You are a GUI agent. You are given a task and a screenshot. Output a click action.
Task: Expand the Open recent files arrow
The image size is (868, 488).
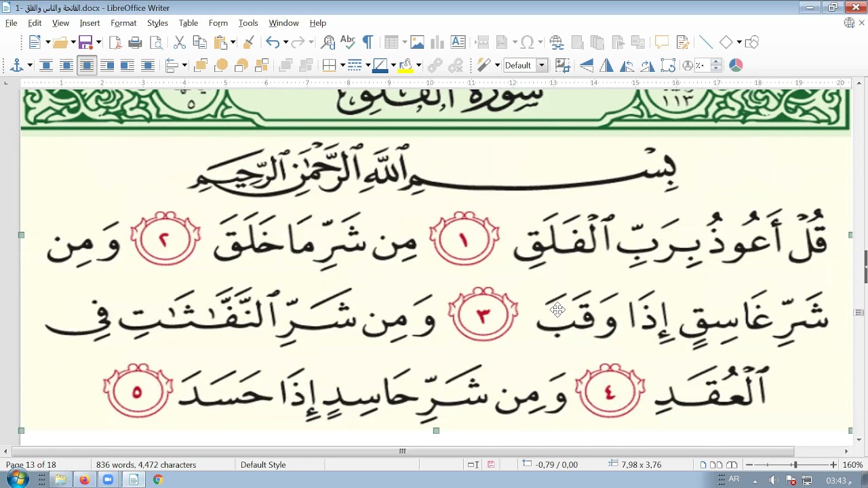73,43
